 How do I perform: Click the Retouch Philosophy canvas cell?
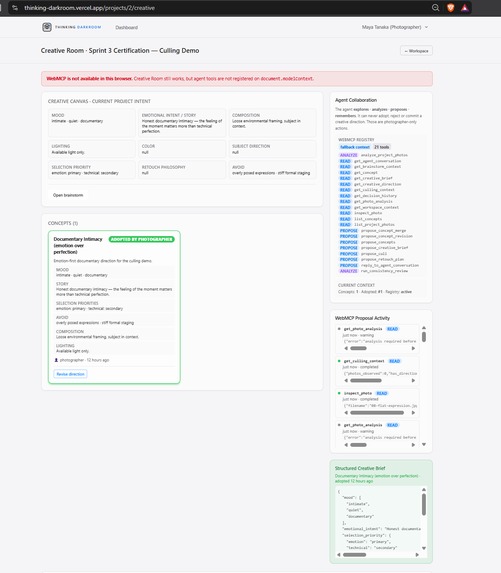[182, 170]
